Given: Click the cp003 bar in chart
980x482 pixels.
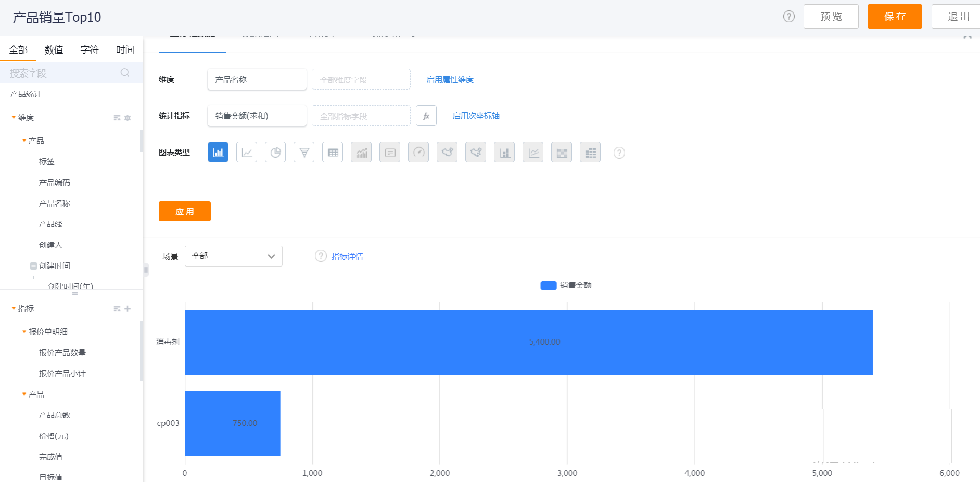Looking at the screenshot, I should click(x=233, y=424).
